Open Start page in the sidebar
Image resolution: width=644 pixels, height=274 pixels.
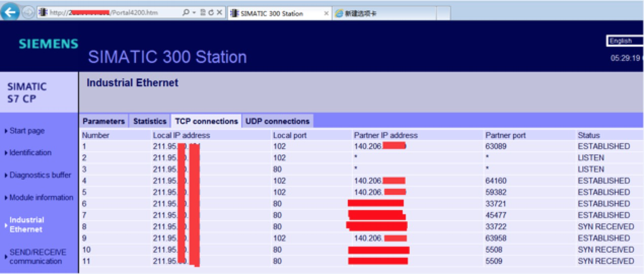27,131
